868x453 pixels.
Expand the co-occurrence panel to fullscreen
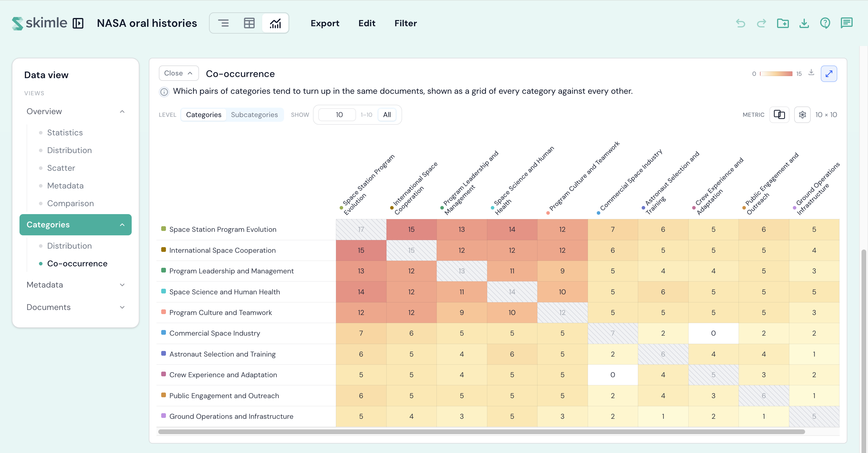(829, 74)
